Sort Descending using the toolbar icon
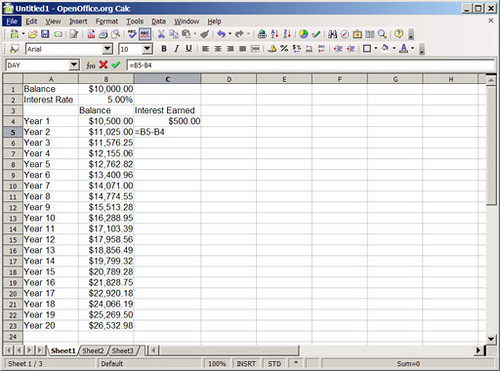The image size is (500, 371). [x=287, y=34]
